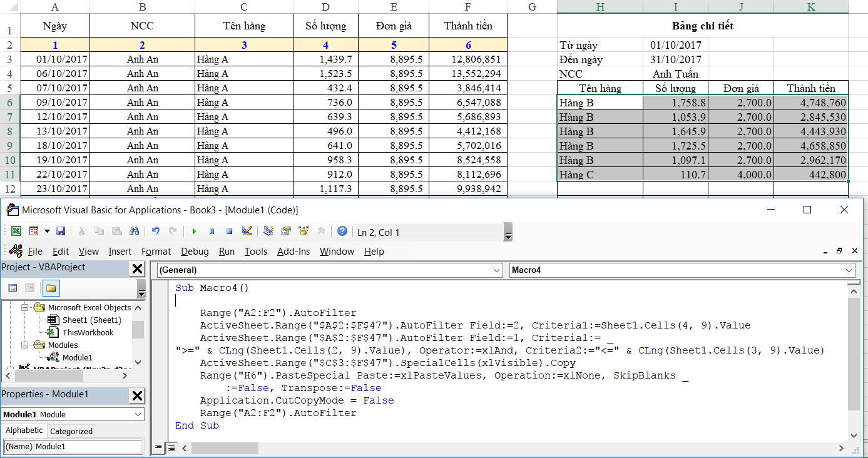
Task: Open the Insert menu
Action: 120,252
